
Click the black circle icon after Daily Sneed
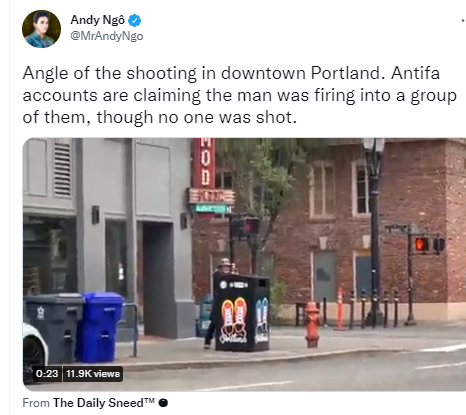(x=163, y=403)
